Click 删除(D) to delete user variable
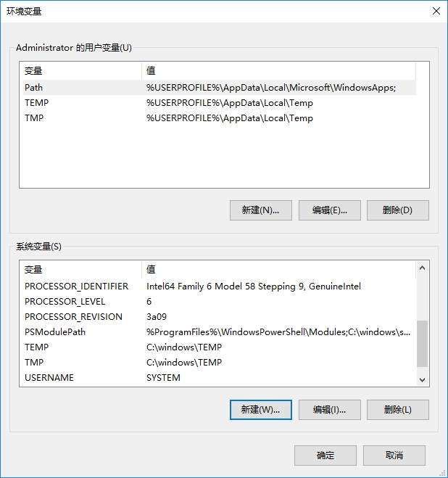This screenshot has height=478, width=448. (398, 210)
